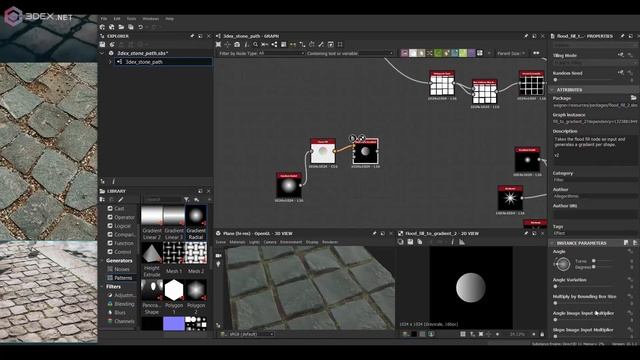Click the camera snapshot icon in graph toolbar
Viewport: 640px width, 360px height.
pyautogui.click(x=237, y=44)
